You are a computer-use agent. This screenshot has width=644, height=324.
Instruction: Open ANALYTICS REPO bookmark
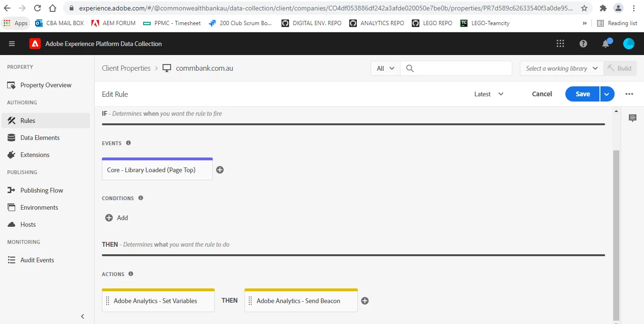pyautogui.click(x=377, y=23)
